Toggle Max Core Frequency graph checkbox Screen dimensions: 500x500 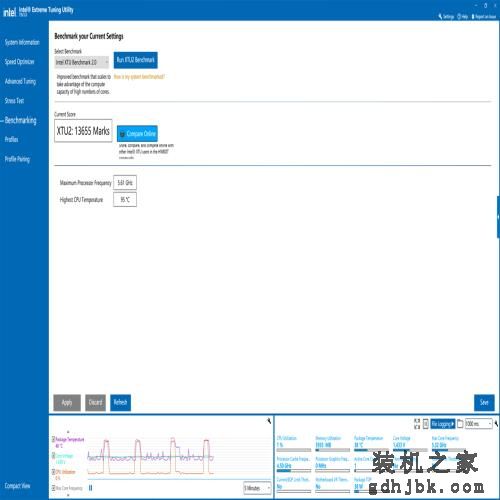(53, 488)
